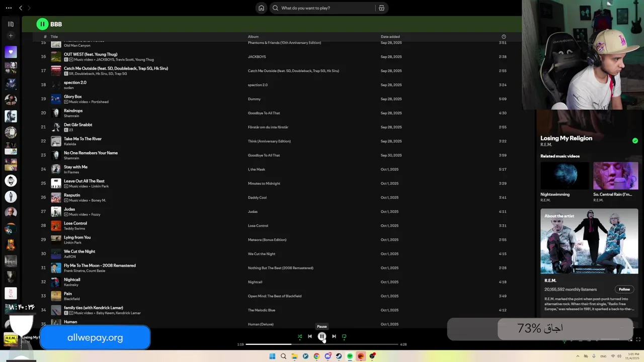Viewport: 644px width, 362px height.
Task: Open the Portishead artist link
Action: point(100,102)
